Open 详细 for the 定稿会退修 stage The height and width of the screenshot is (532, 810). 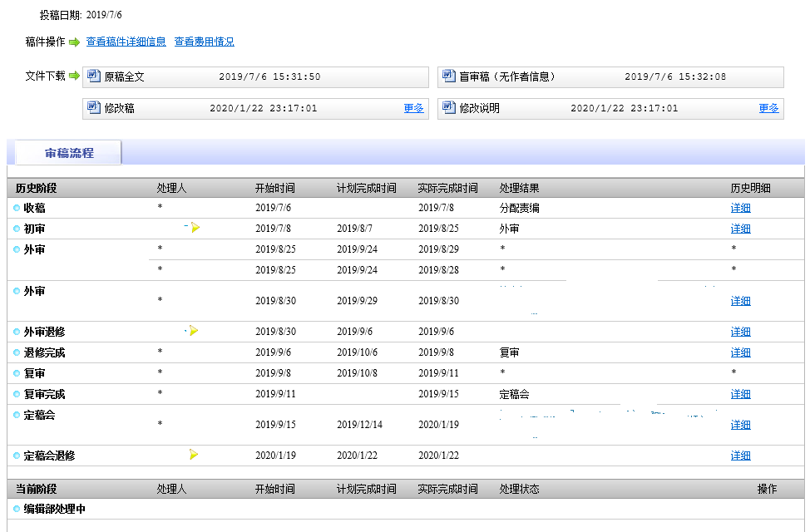click(x=740, y=456)
